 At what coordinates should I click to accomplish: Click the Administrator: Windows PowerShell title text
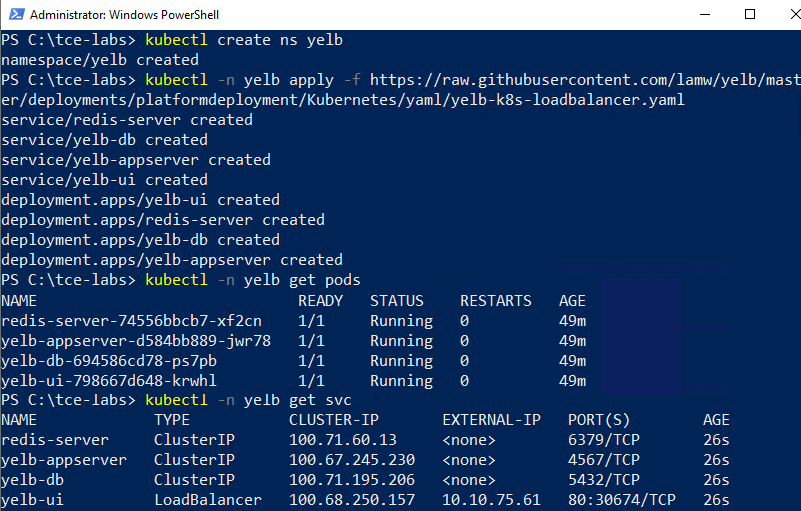(x=125, y=15)
